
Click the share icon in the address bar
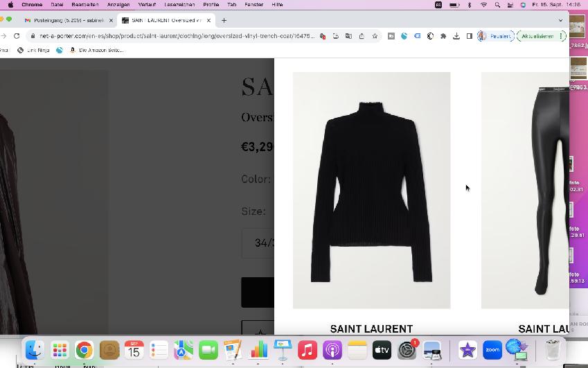[x=362, y=36]
